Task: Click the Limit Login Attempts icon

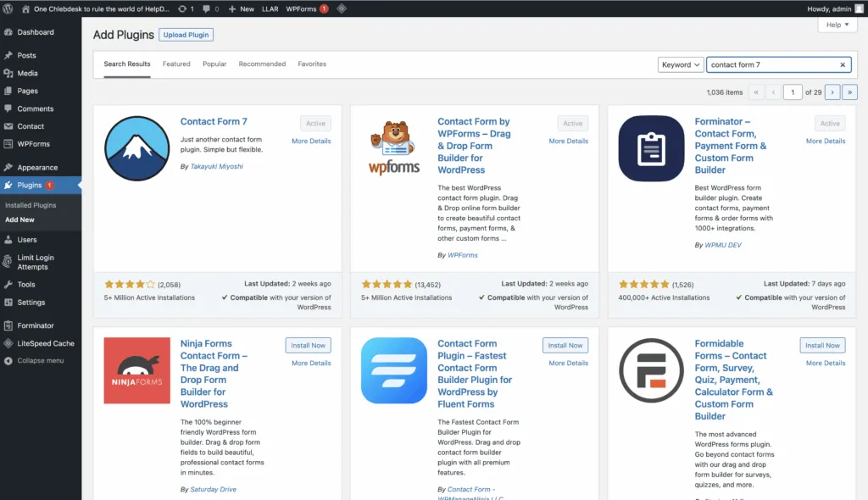Action: 7,261
